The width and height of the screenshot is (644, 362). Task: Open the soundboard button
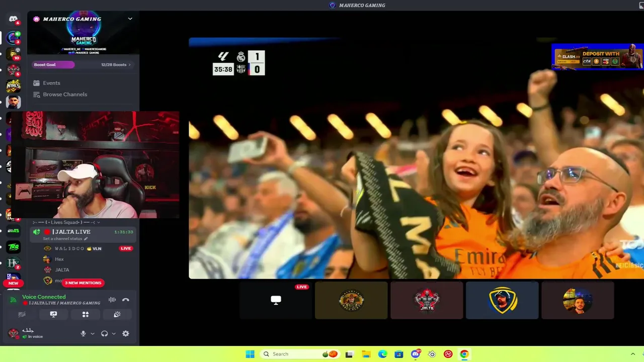[117, 314]
